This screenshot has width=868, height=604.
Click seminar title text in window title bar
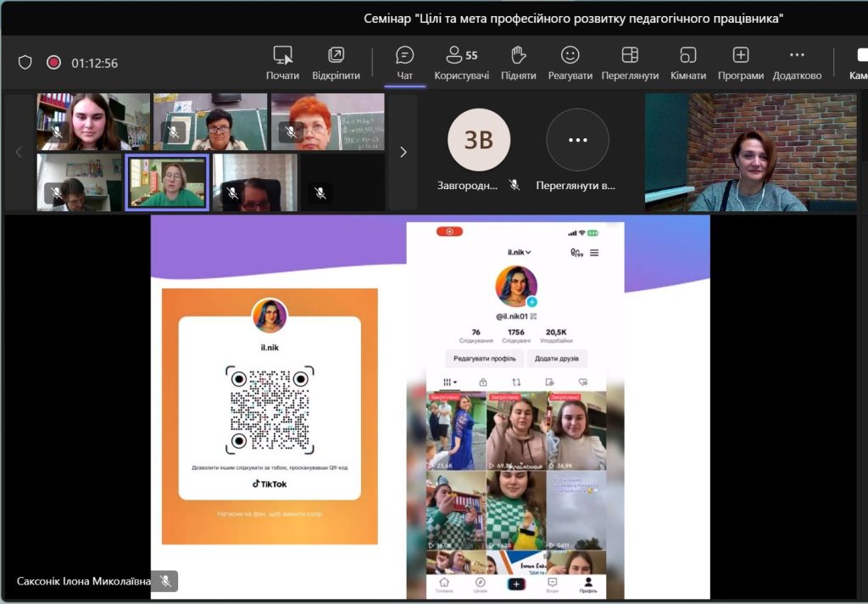tap(574, 19)
